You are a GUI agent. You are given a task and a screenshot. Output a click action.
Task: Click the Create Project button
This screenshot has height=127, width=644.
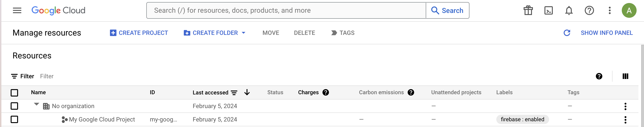[139, 33]
